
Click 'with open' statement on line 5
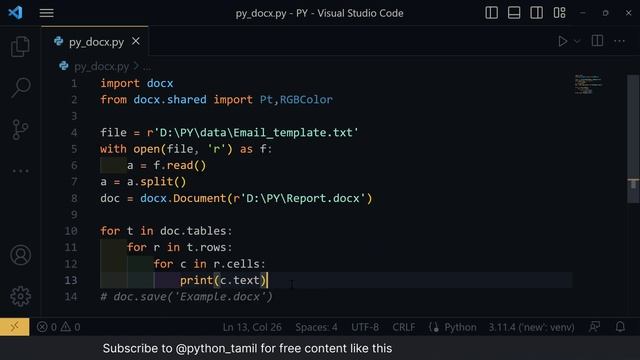(130, 149)
